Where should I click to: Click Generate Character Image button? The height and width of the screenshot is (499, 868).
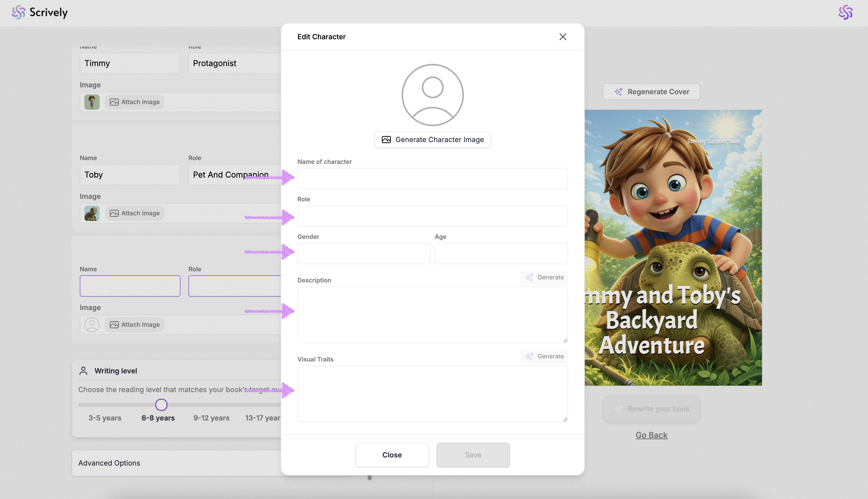432,140
